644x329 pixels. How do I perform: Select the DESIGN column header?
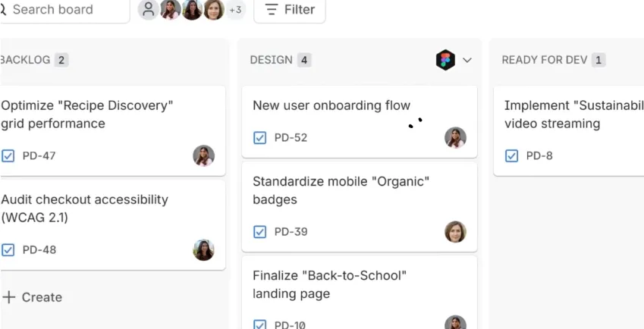[x=271, y=60]
